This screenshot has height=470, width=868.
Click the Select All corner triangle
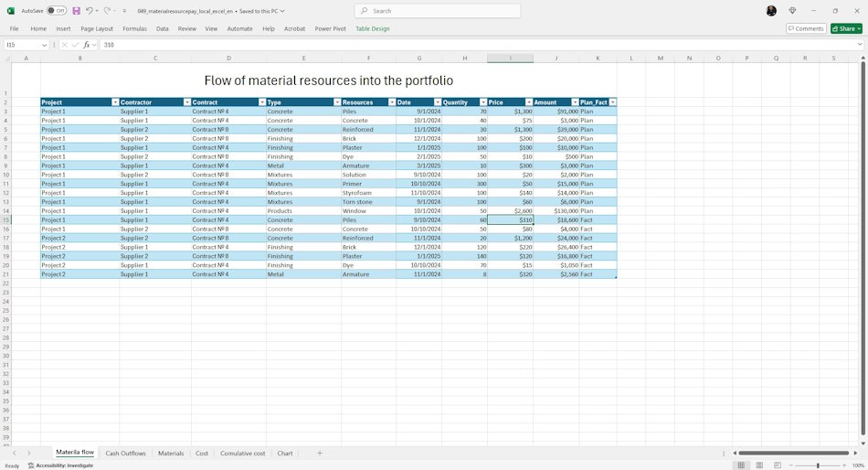[7, 59]
